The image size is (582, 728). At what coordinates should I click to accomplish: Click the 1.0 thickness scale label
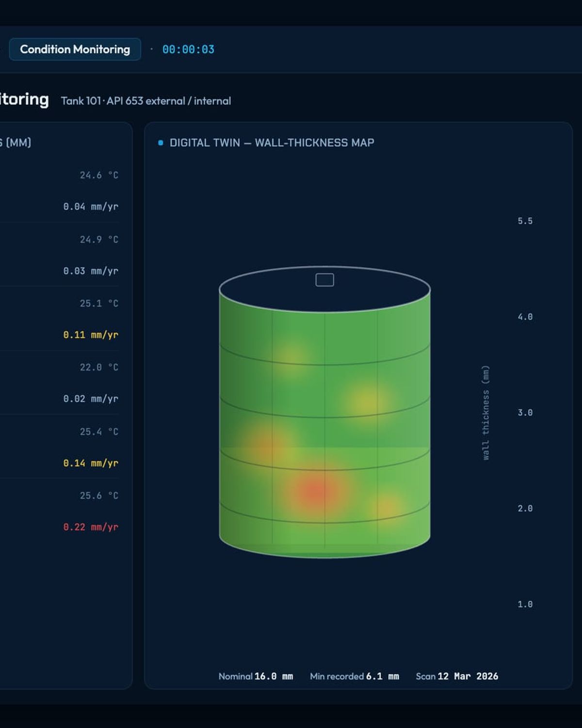coord(525,604)
